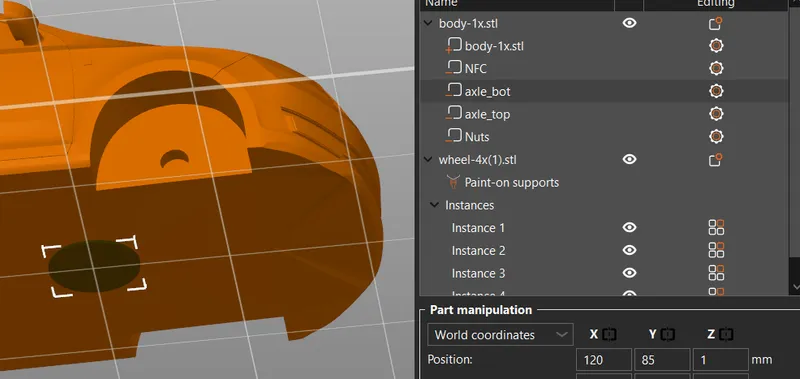Select the Paint-on supports row

(605, 182)
